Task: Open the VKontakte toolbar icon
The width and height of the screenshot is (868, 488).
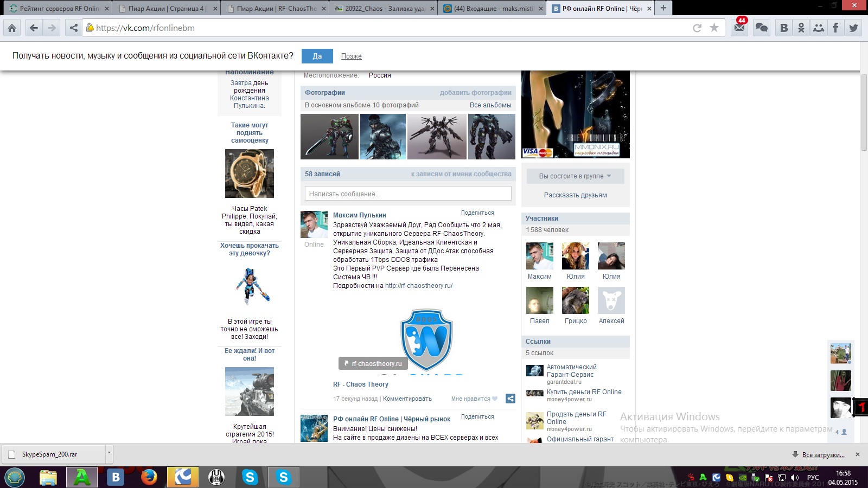Action: pos(784,28)
